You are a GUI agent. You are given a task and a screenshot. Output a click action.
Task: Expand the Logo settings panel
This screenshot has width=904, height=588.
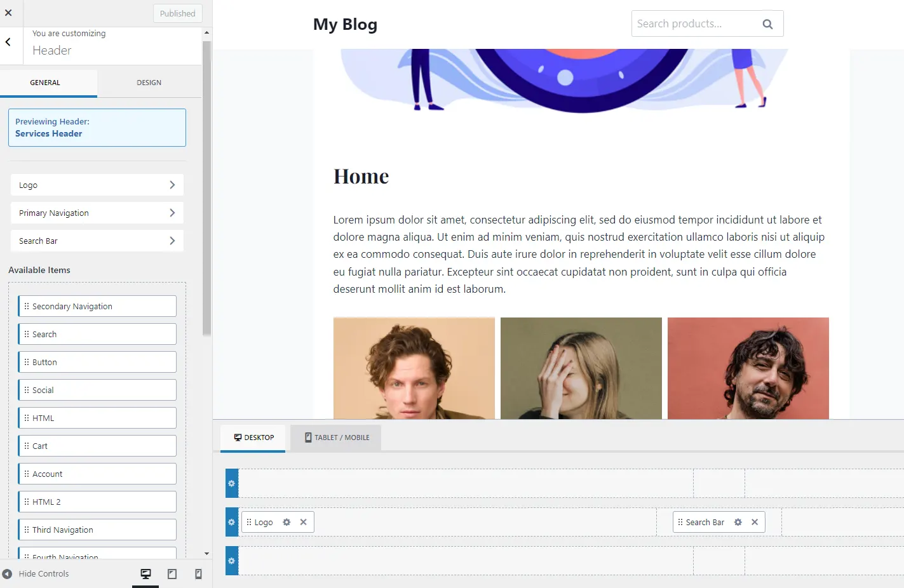(97, 185)
